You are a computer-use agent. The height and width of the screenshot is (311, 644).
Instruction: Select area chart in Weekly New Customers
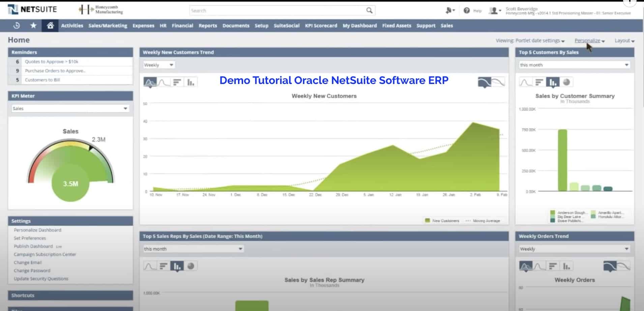pos(150,82)
